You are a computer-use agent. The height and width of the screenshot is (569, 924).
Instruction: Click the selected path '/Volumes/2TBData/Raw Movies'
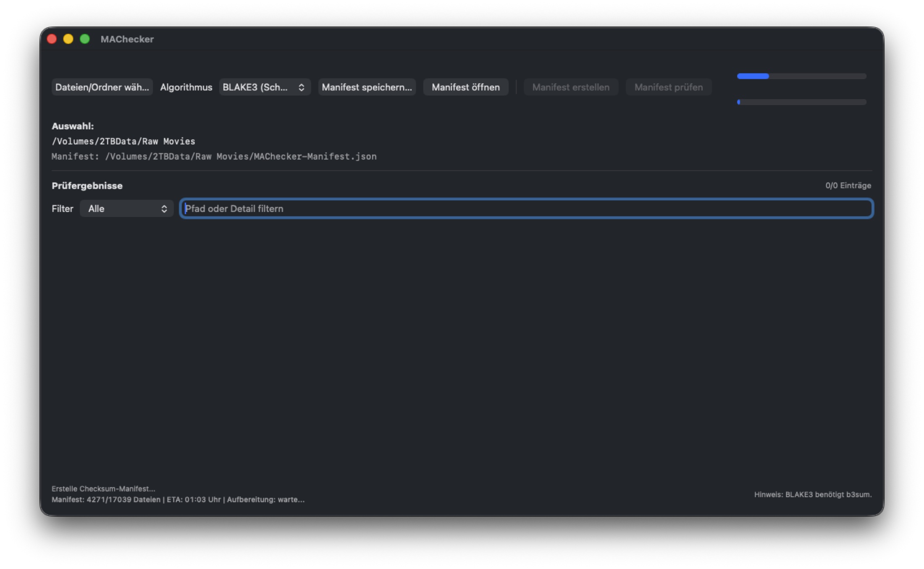[x=123, y=141]
